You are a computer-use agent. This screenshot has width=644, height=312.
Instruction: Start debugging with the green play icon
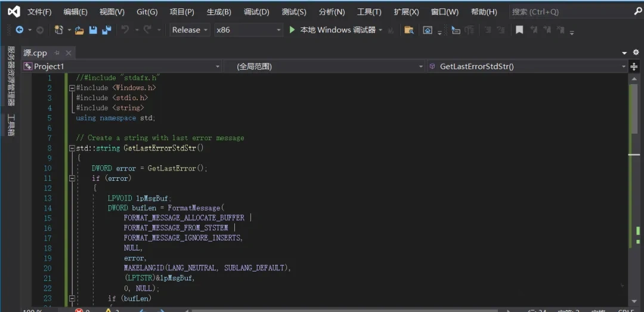[x=292, y=30]
